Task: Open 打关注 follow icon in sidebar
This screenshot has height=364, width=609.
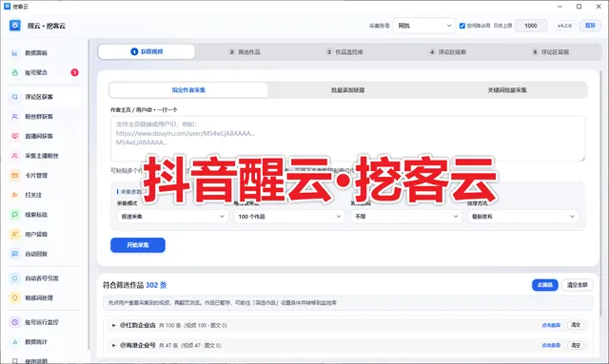Action: [15, 195]
